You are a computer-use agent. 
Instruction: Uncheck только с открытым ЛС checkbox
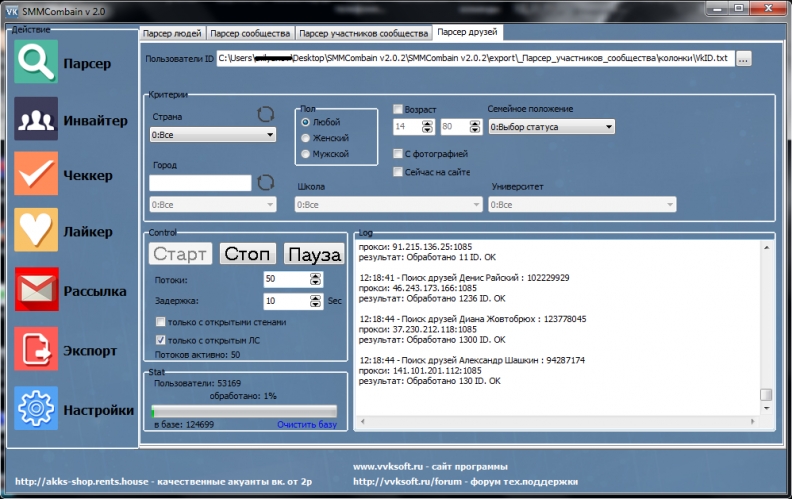pyautogui.click(x=161, y=340)
